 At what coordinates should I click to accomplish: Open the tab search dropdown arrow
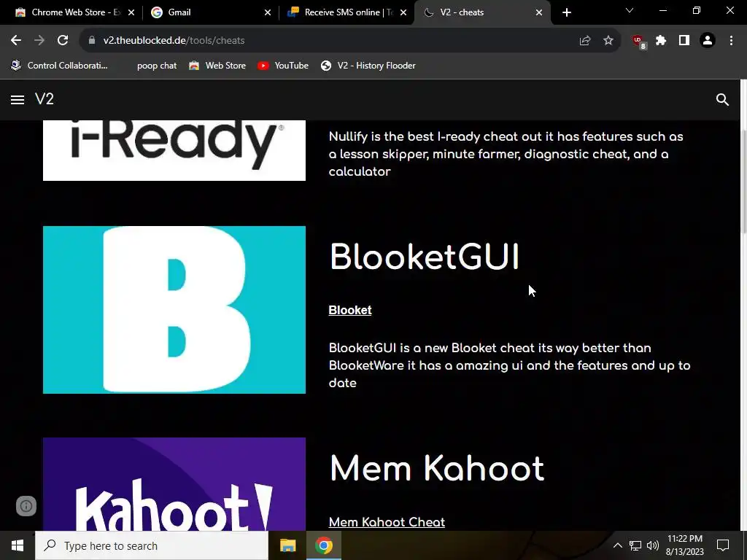[630, 11]
